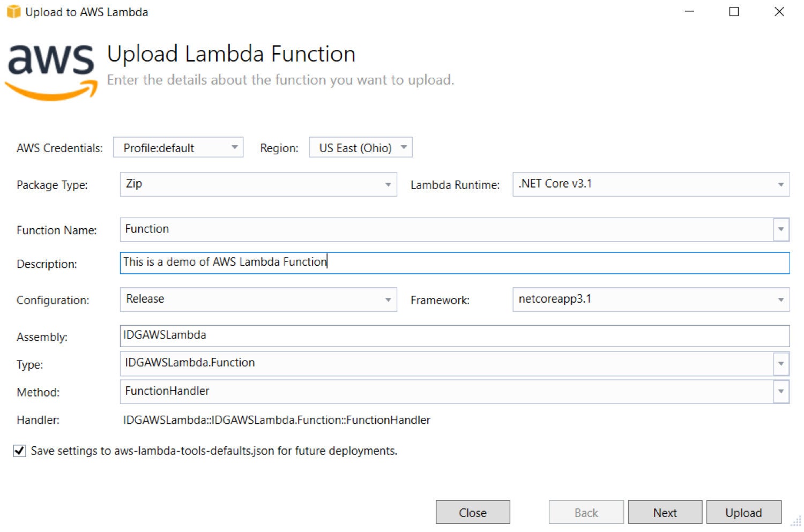This screenshot has width=804, height=532.
Task: Click the Handler value IDGAWSLambda::IDGAWSLambda.Function::FunctionHandler
Action: (x=277, y=420)
